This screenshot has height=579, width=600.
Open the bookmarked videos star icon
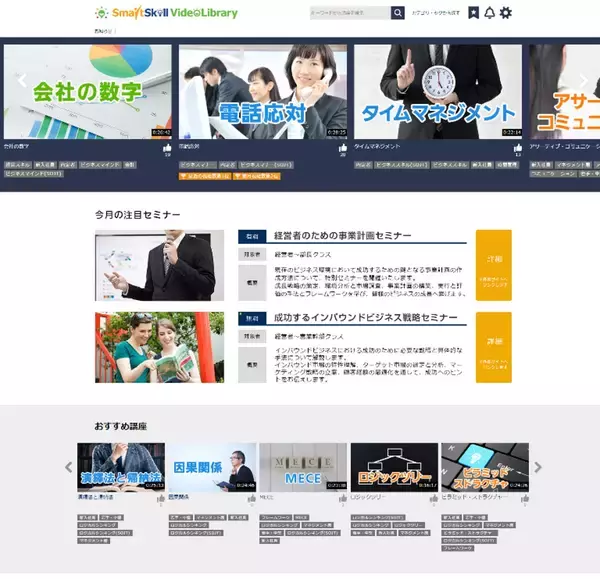point(473,13)
